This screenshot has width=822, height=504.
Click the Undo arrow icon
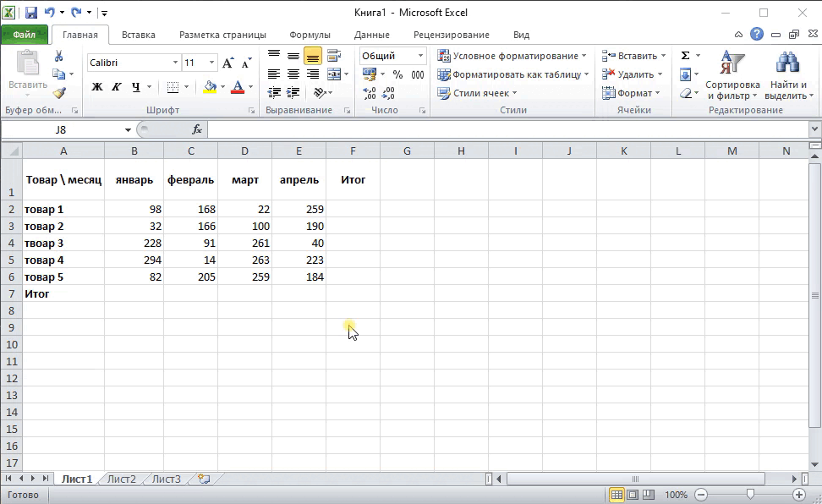coord(49,12)
